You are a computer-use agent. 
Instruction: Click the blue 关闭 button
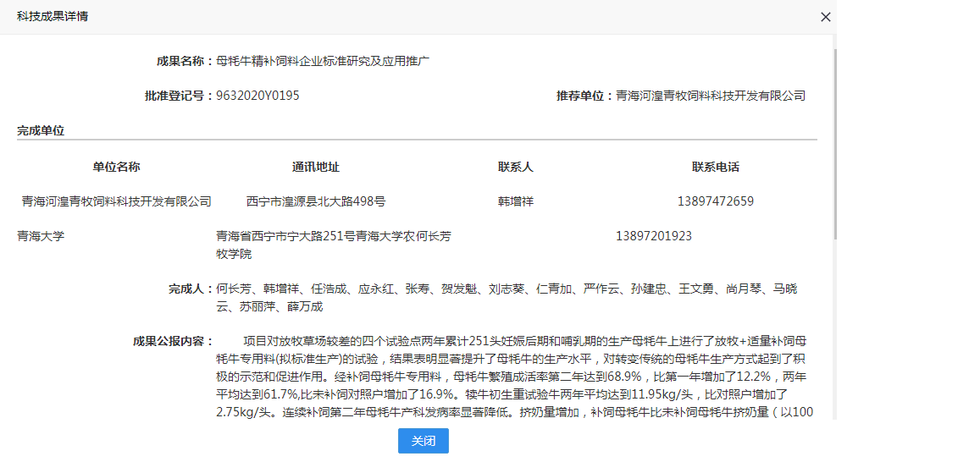click(x=424, y=441)
